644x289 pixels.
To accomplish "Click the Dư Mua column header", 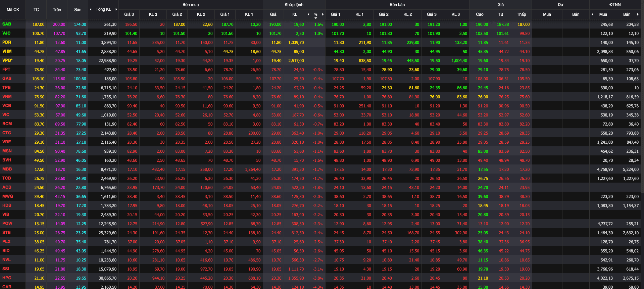I will [547, 14].
